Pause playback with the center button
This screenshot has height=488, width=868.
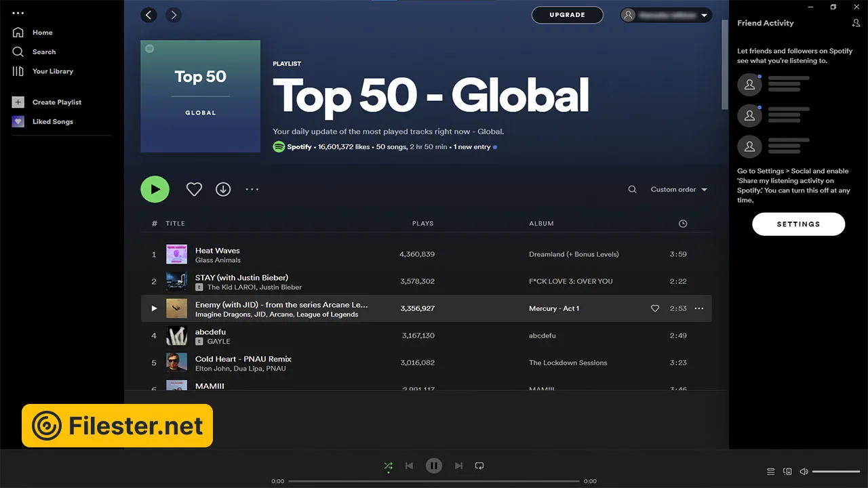click(434, 466)
